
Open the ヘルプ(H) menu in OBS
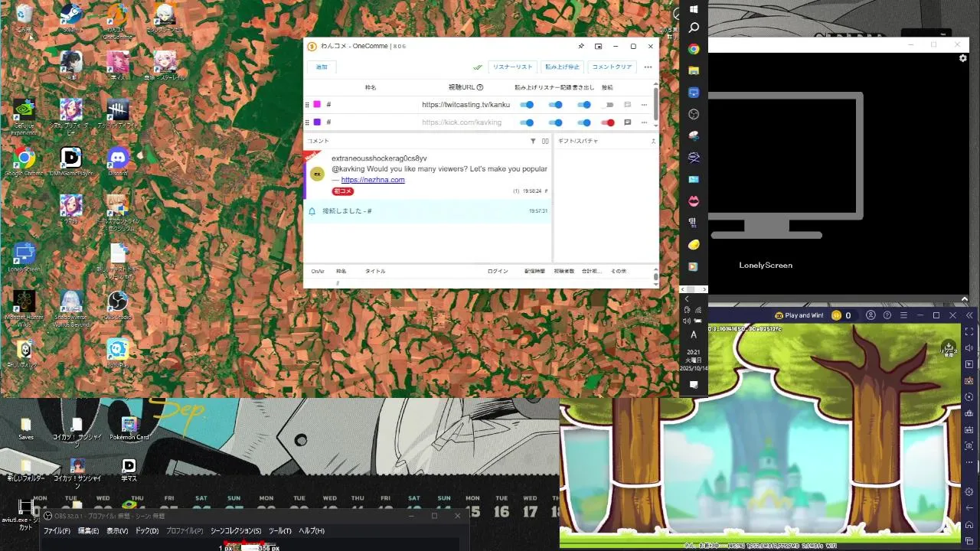pos(312,530)
